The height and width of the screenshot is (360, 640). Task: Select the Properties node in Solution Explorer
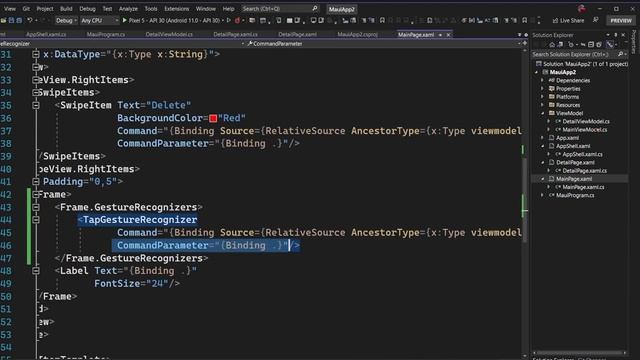(x=567, y=89)
